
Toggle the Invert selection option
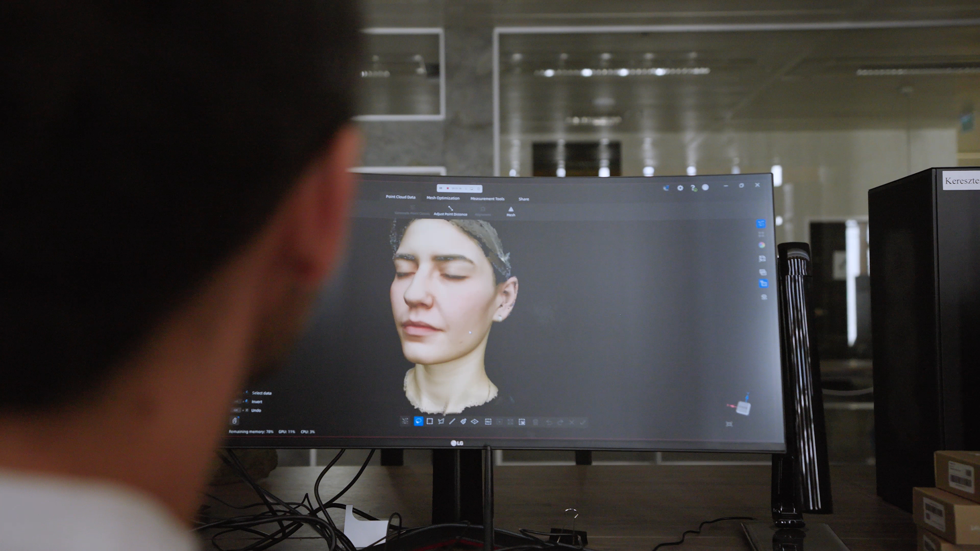(x=256, y=402)
